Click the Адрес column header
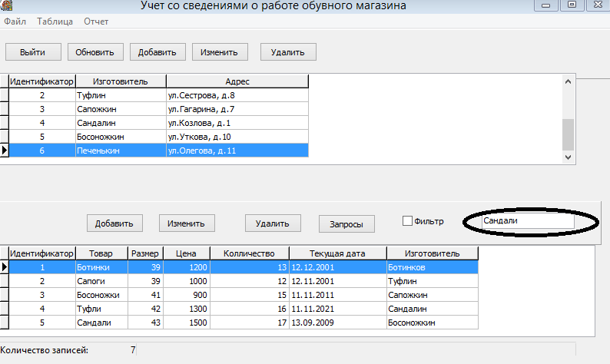 tap(237, 81)
